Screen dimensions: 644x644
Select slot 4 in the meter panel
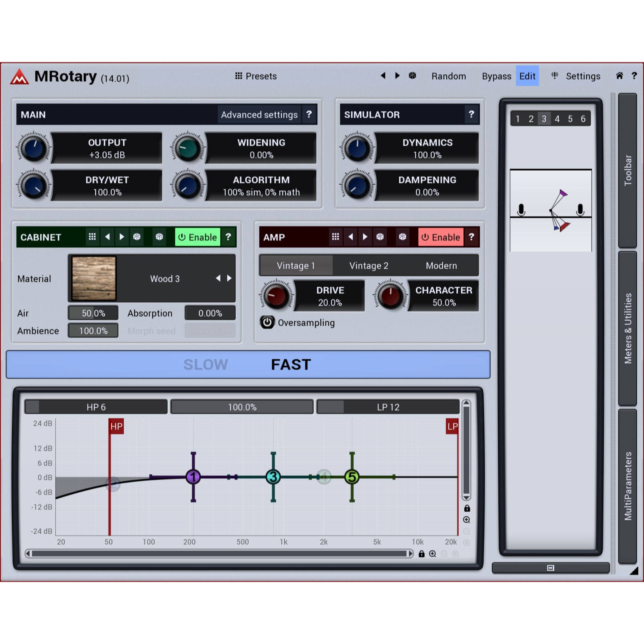pos(557,119)
